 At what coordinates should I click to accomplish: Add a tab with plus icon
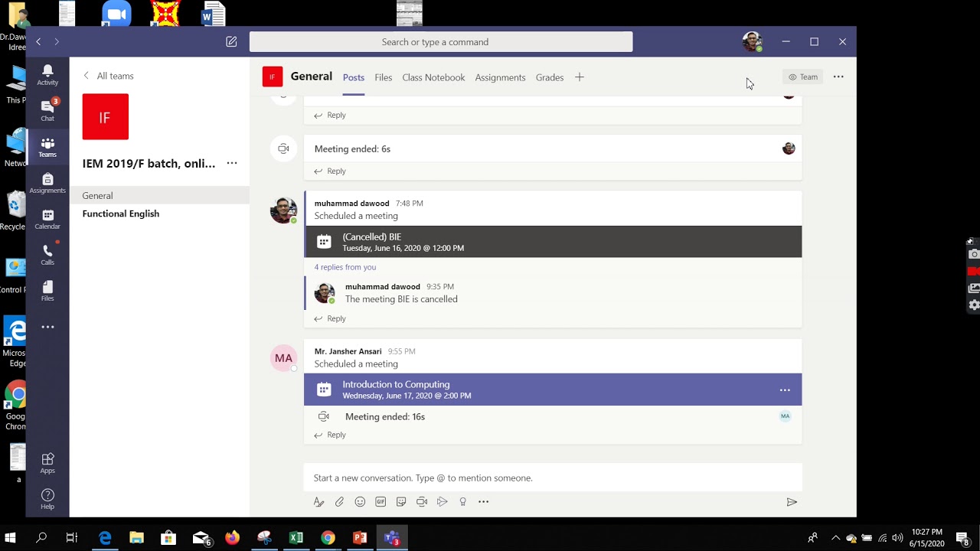coord(580,77)
